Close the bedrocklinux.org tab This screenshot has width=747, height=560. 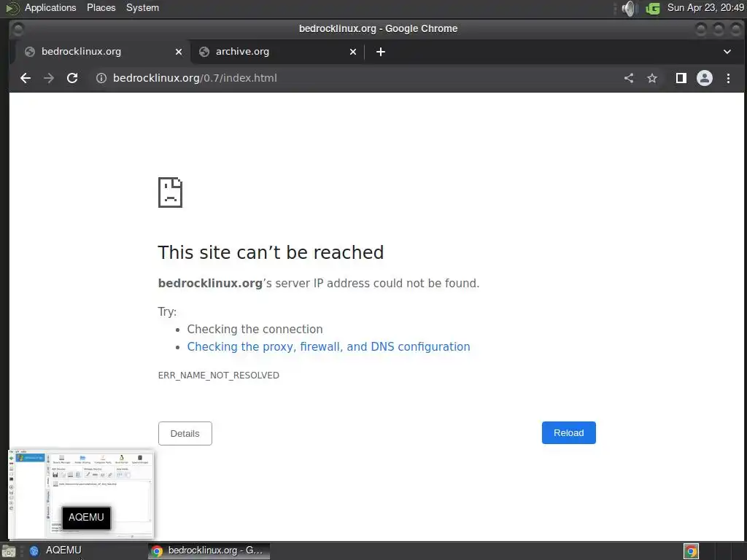point(179,52)
